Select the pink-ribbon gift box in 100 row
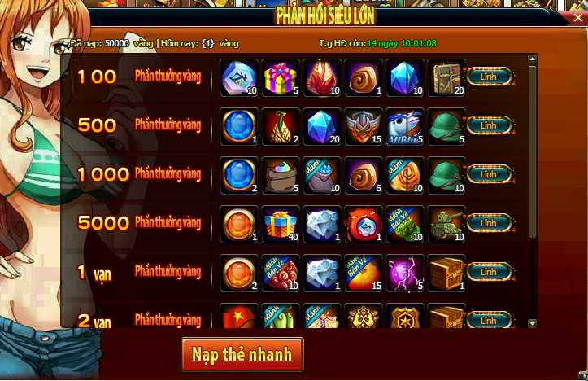The width and height of the screenshot is (588, 381). pos(281,78)
